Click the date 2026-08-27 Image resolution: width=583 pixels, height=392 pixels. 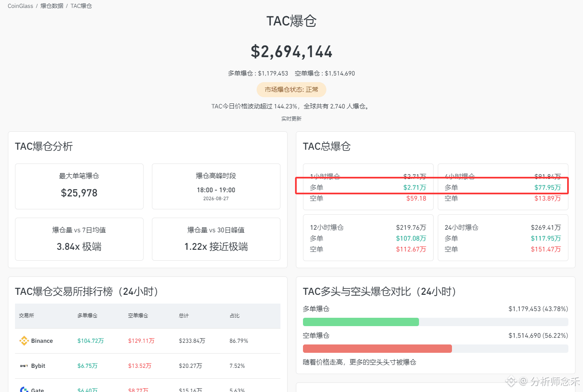(x=216, y=199)
